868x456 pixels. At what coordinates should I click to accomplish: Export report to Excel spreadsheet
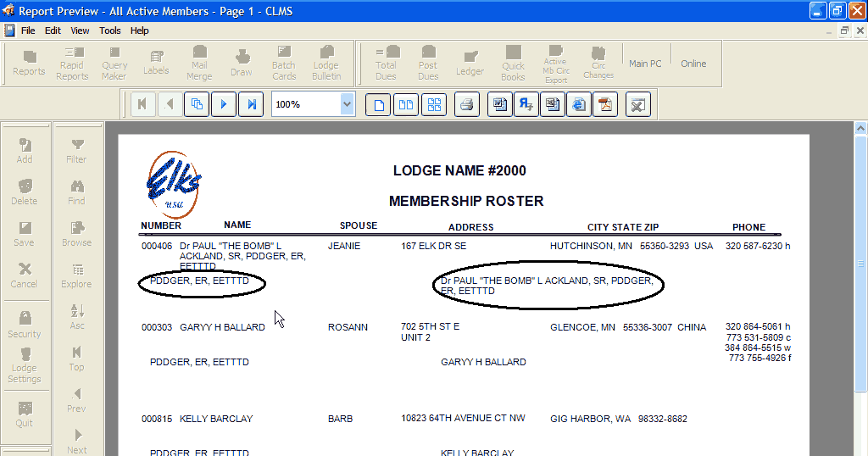[553, 104]
